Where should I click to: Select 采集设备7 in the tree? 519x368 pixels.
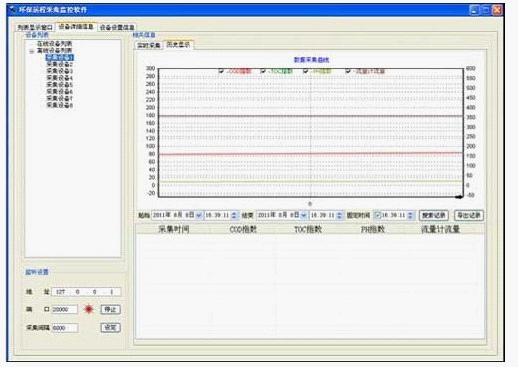(x=60, y=98)
